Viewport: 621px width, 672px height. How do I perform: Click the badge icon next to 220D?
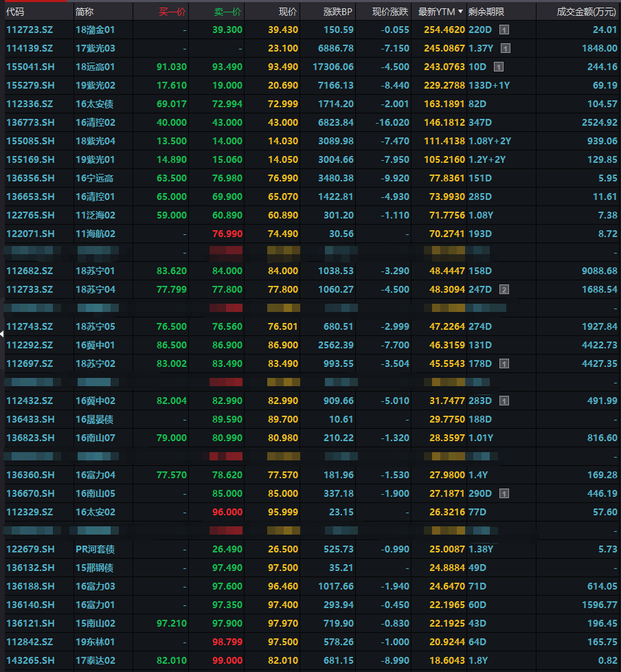click(504, 30)
